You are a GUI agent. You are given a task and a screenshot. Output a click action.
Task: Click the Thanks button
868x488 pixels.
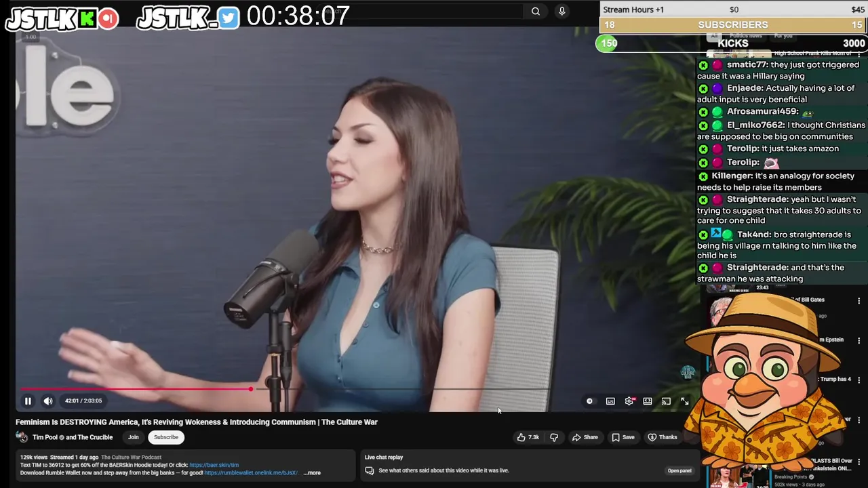(663, 437)
